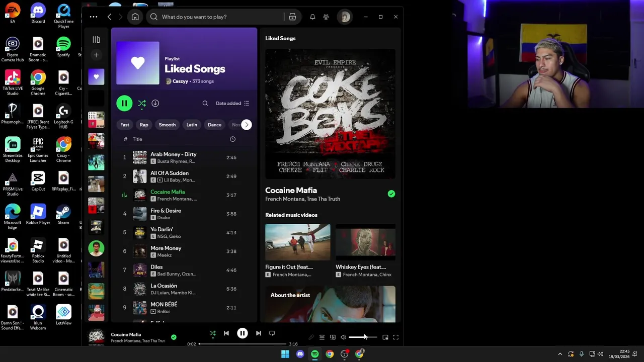Play 'Whiskey Eyes' related music video
Image resolution: width=644 pixels, height=362 pixels.
(x=365, y=242)
